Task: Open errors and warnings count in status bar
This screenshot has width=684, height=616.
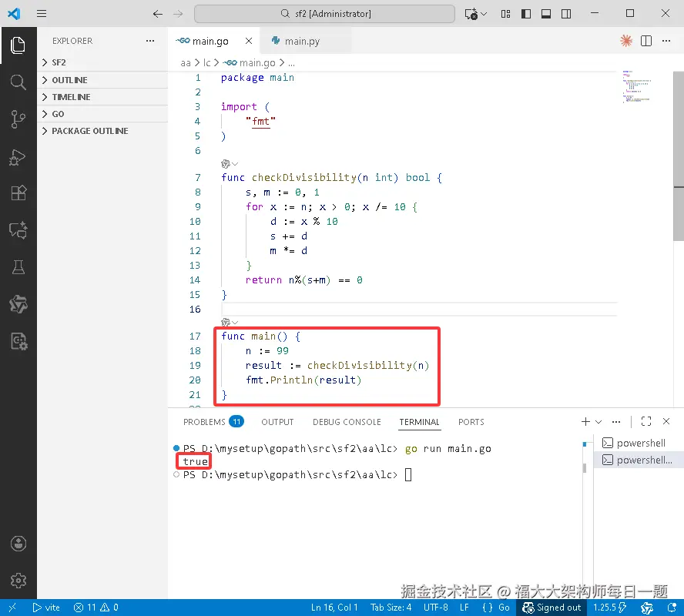Action: coord(96,608)
